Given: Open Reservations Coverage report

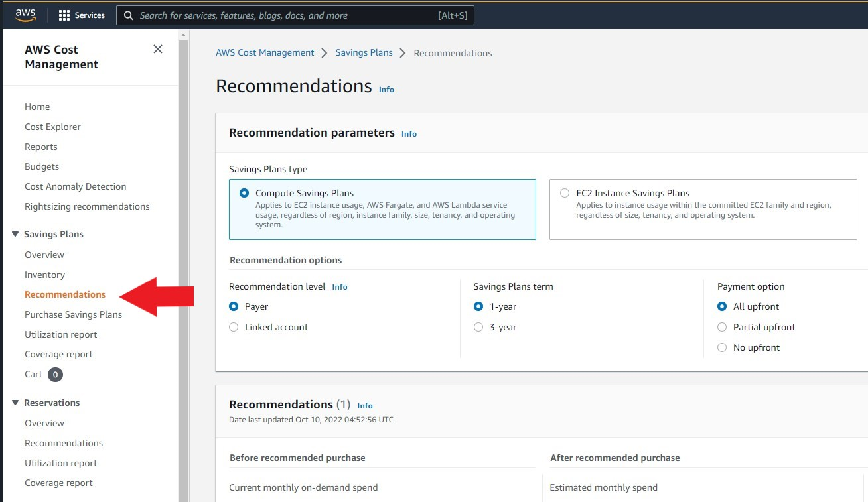Looking at the screenshot, I should coord(58,483).
